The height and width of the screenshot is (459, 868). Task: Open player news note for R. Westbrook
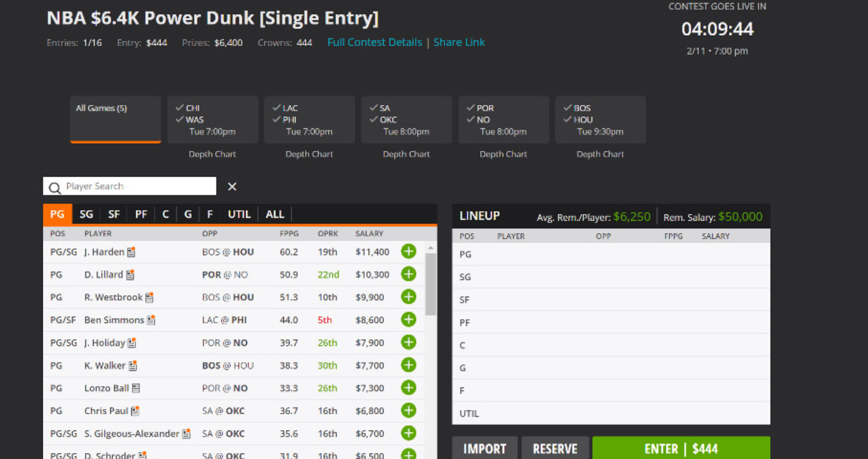click(x=149, y=297)
